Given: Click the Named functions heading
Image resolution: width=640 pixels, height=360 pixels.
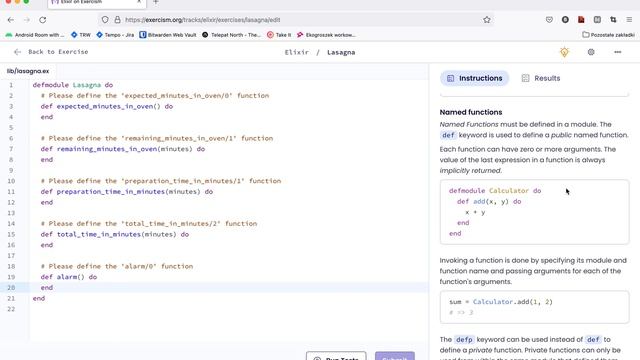Looking at the screenshot, I should [x=471, y=112].
